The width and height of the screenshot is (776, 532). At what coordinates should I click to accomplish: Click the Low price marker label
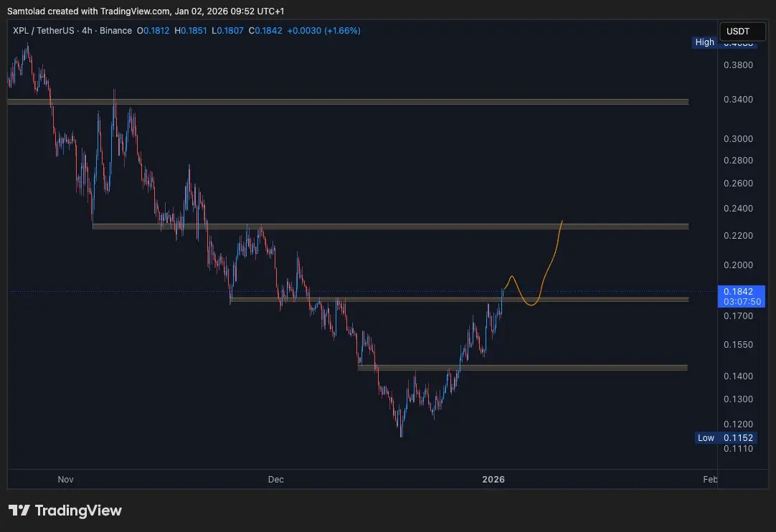tap(706, 437)
